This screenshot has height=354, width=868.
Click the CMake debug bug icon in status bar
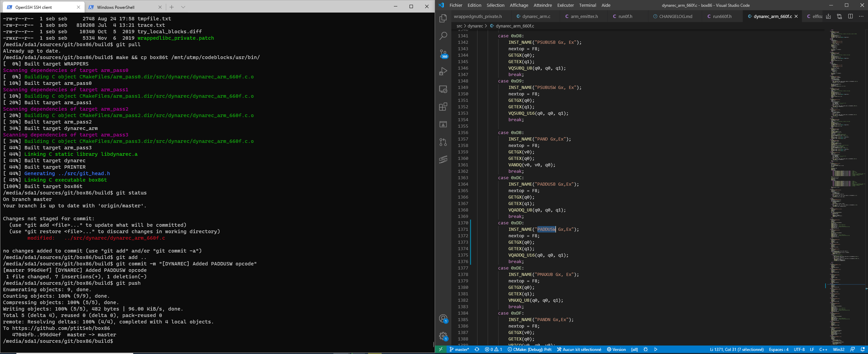645,349
